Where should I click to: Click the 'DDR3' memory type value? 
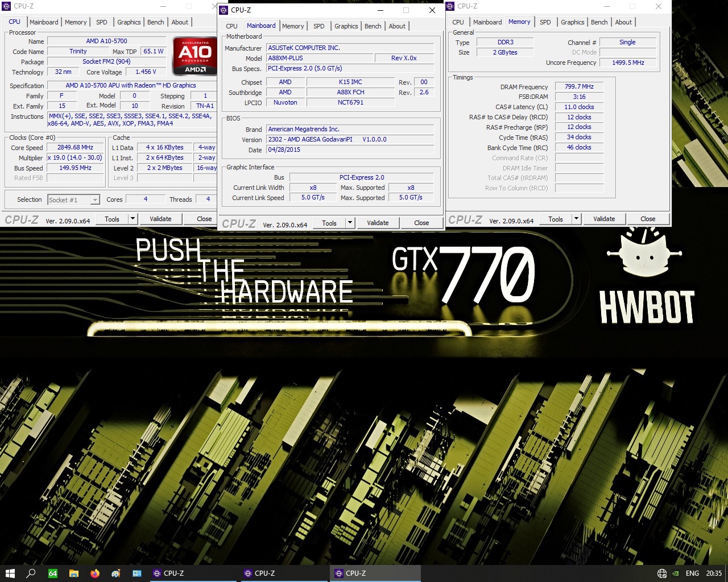505,42
